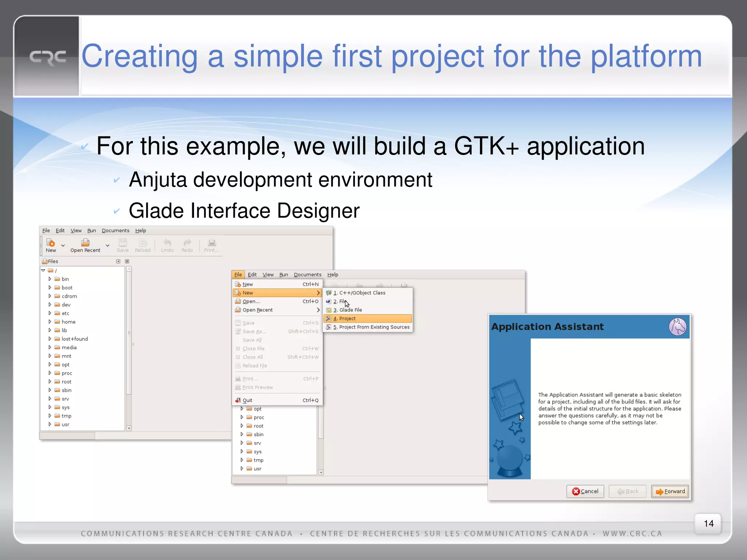Click the Save toolbar icon
Image resolution: width=747 pixels, height=560 pixels.
coord(123,242)
